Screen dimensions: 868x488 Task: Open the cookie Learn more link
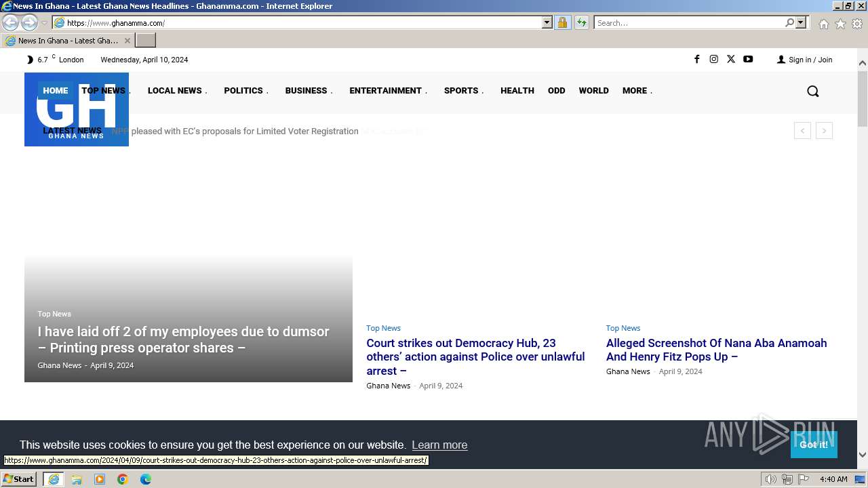[x=439, y=445]
